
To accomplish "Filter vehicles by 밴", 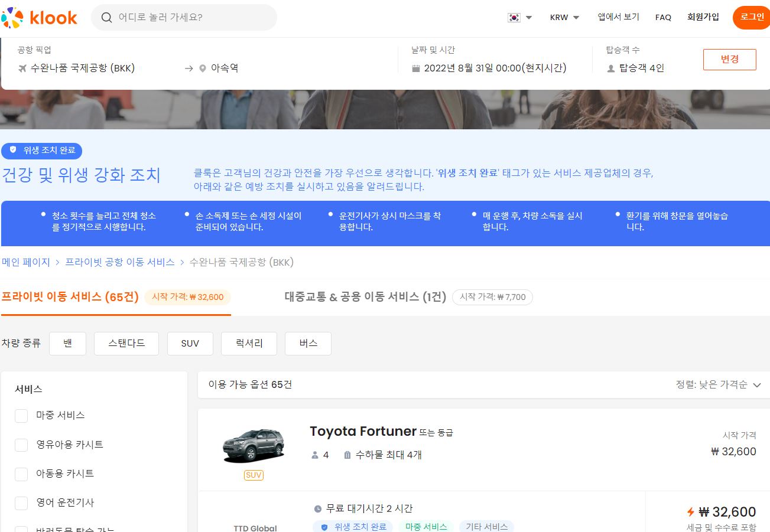I will point(67,344).
